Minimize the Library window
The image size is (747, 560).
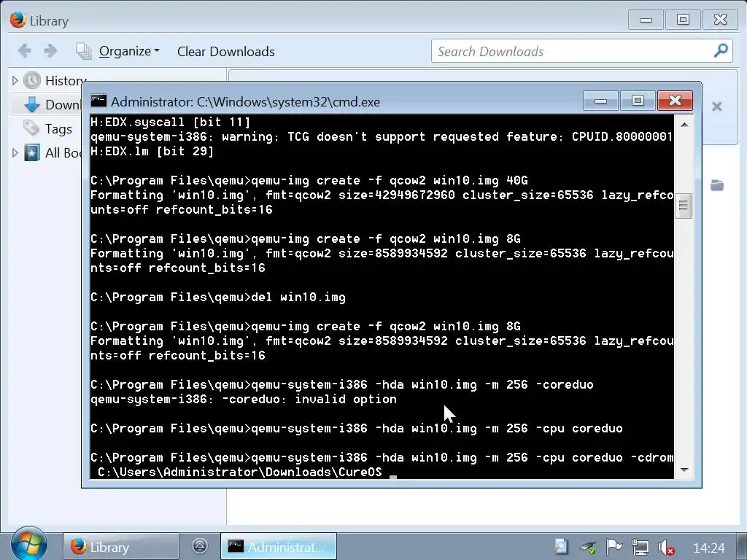pos(646,20)
